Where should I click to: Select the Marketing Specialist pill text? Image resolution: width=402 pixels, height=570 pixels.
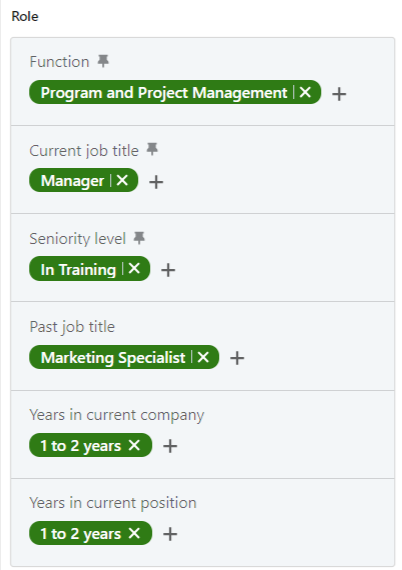pyautogui.click(x=113, y=358)
